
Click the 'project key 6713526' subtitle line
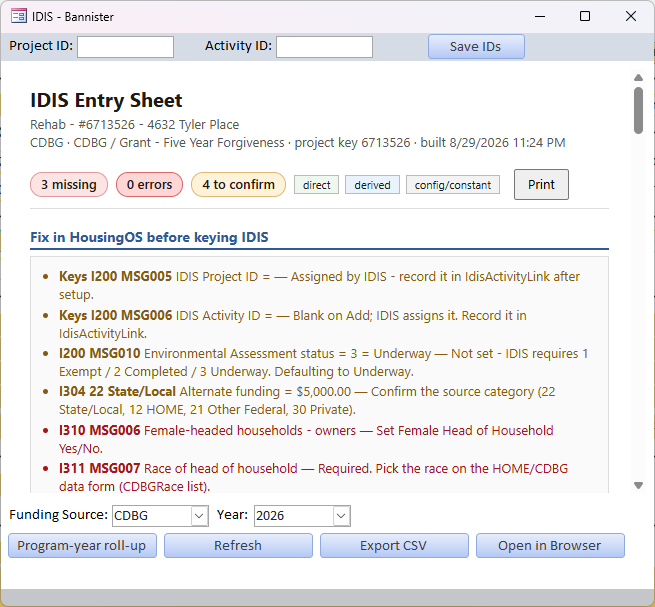coord(297,142)
